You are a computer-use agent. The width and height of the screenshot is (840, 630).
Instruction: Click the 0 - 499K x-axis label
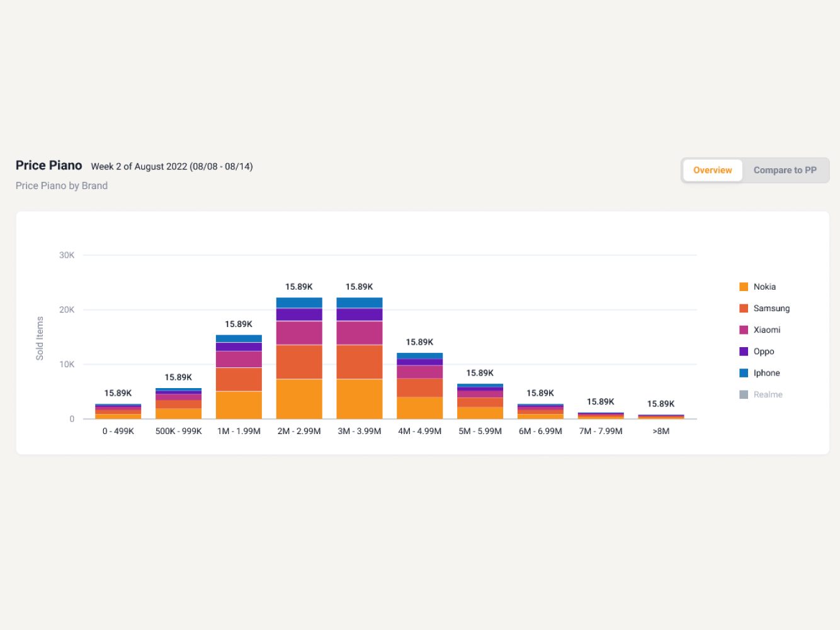(x=118, y=431)
